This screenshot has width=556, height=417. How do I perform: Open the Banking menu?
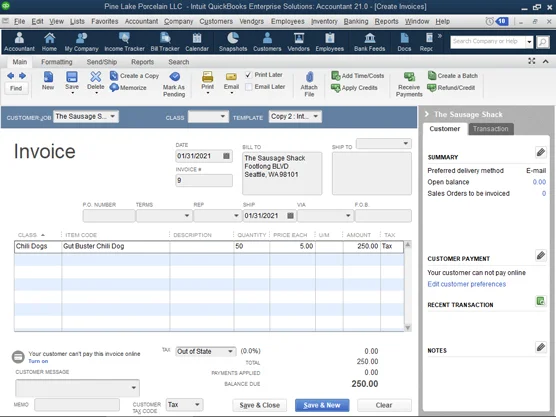[x=356, y=21]
